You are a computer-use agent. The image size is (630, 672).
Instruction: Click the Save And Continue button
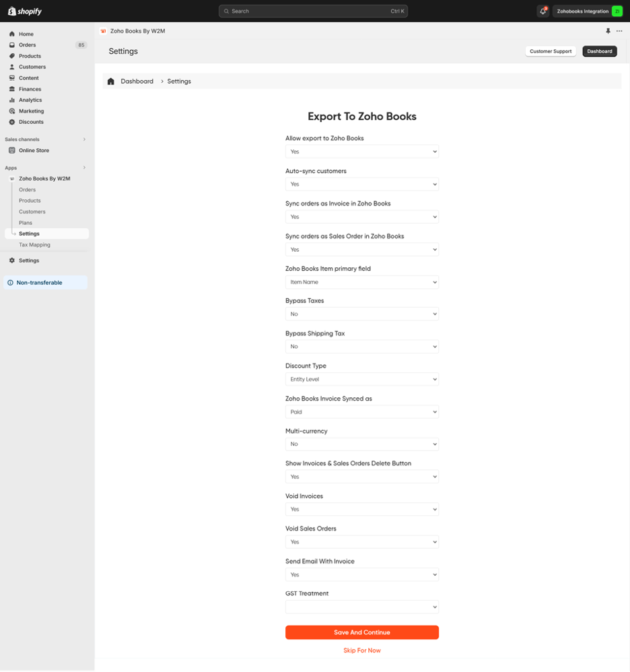[x=361, y=632]
